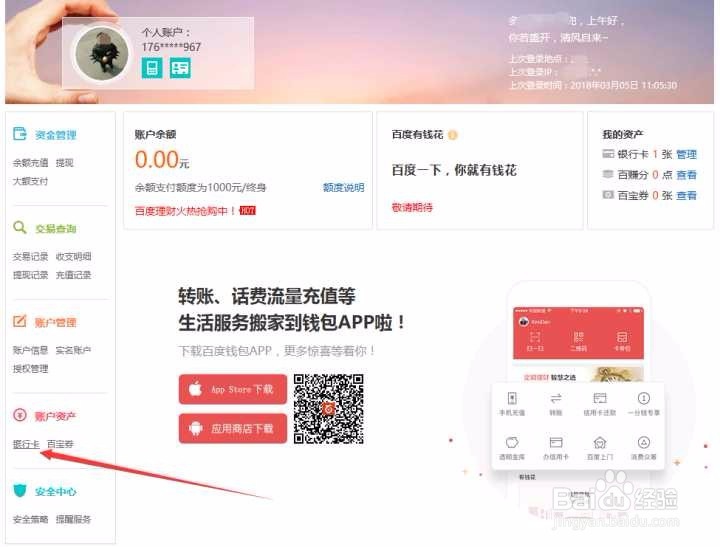720x547 pixels.
Task: Open the 交易查询 section heading
Action: click(x=56, y=229)
